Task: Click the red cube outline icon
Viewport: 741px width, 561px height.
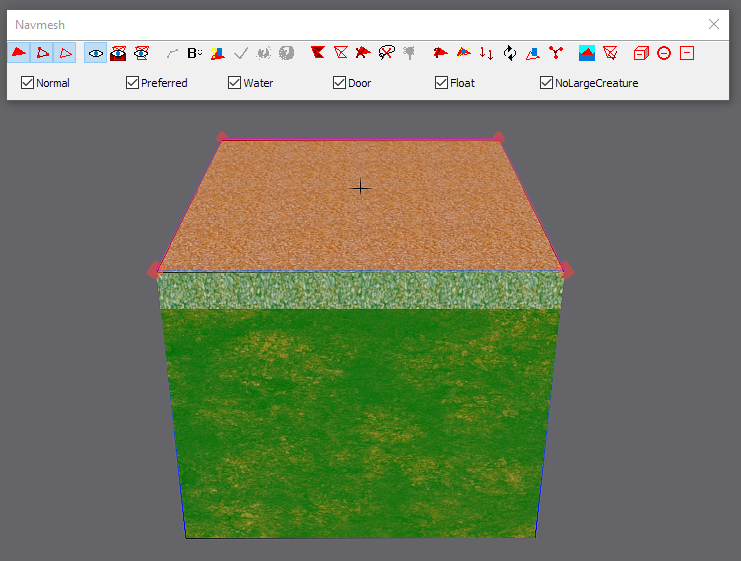Action: 641,53
